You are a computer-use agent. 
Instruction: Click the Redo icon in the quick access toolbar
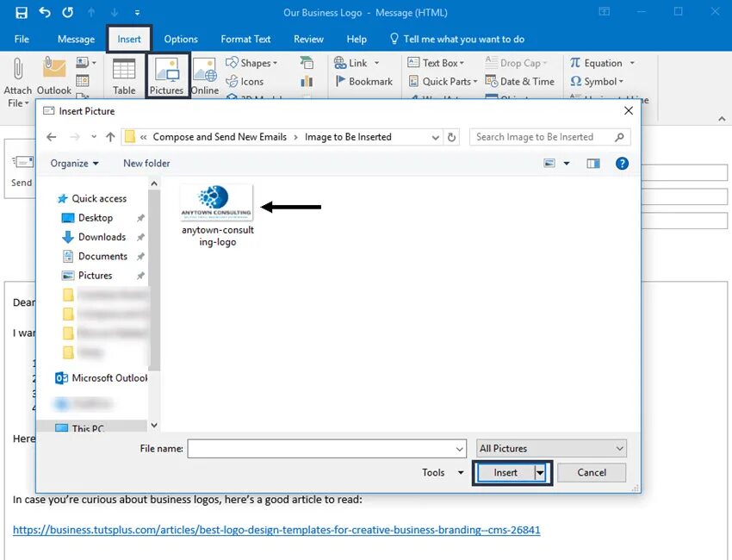tap(68, 12)
